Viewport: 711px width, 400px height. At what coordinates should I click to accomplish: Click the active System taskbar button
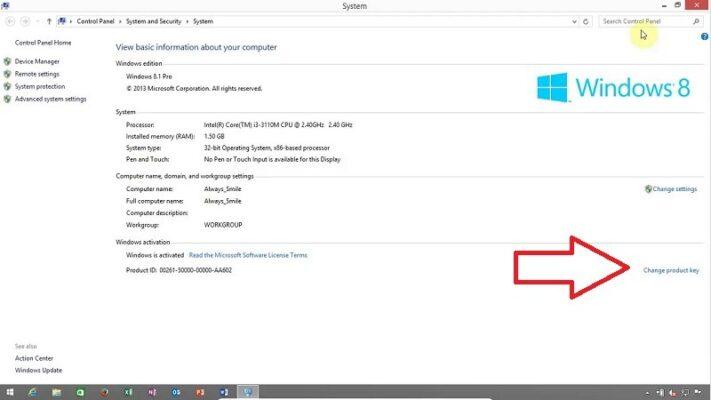point(248,392)
